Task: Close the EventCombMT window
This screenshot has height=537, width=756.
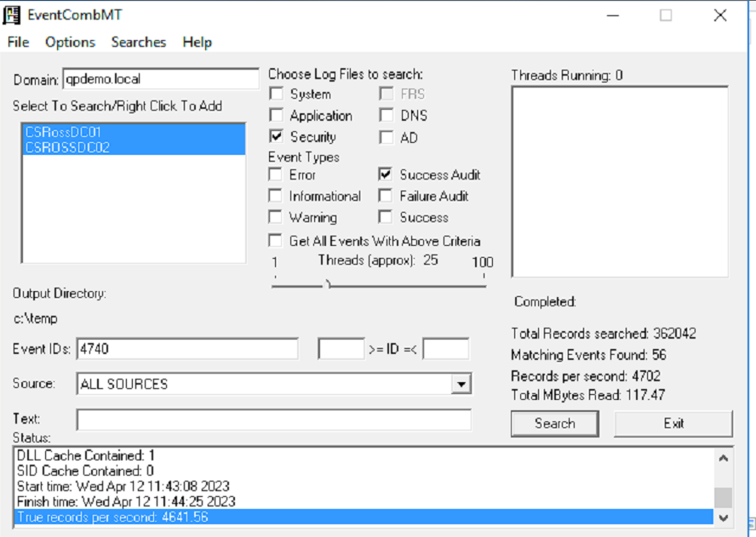Action: [x=720, y=15]
